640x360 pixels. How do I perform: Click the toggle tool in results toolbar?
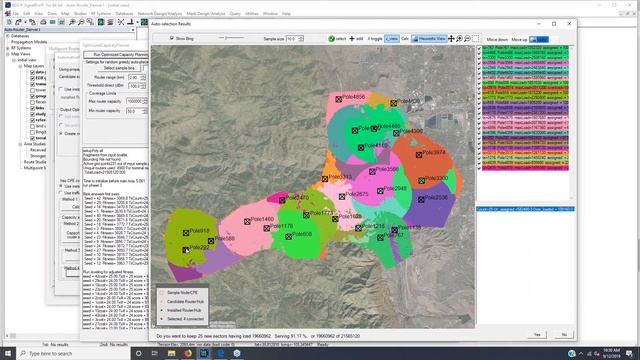(375, 39)
